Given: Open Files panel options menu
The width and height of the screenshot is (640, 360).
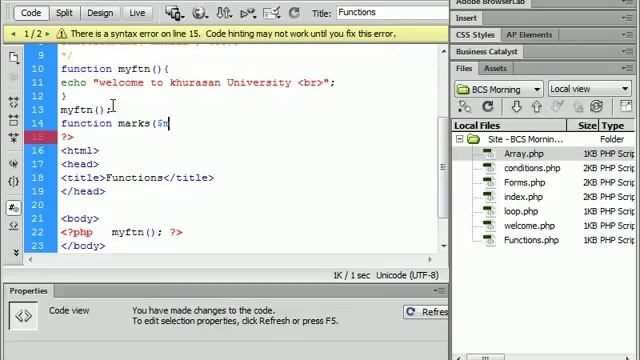Looking at the screenshot, I should (x=627, y=68).
